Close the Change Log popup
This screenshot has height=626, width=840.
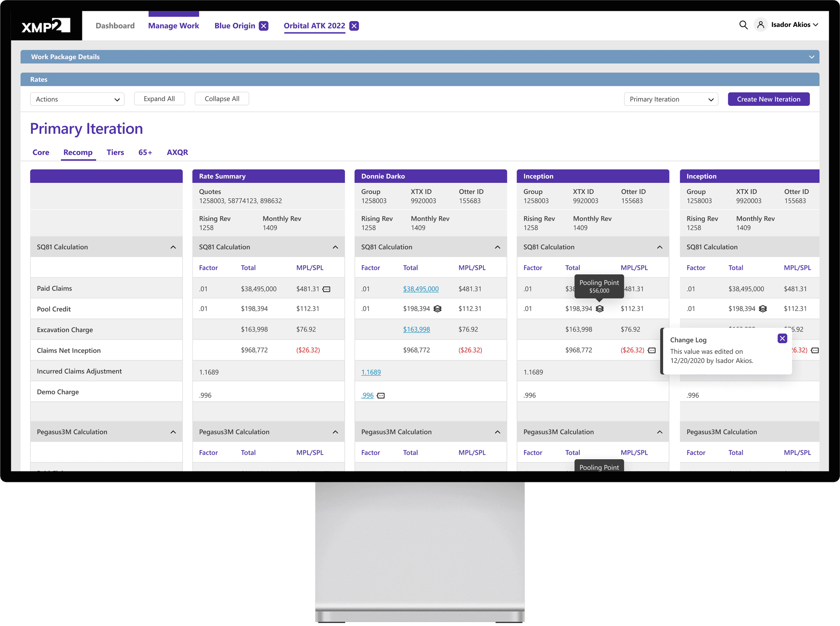[782, 339]
